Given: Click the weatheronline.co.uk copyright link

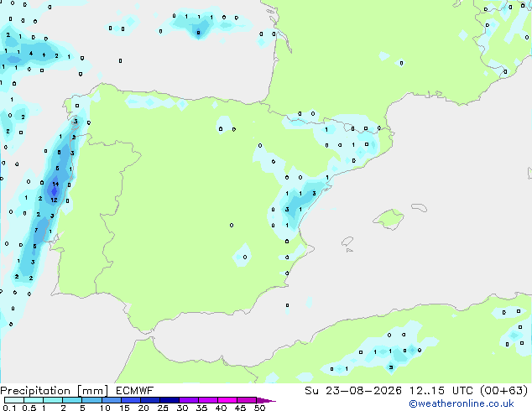Looking at the screenshot, I should pos(461,403).
